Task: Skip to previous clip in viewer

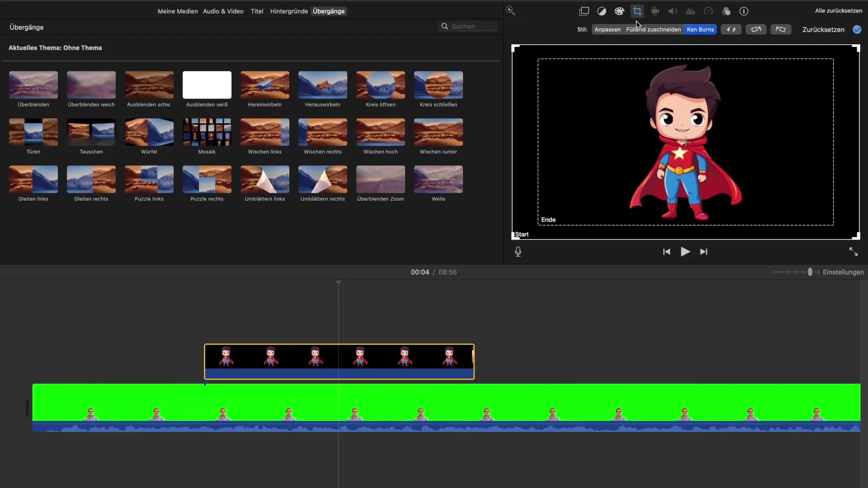Action: tap(666, 252)
